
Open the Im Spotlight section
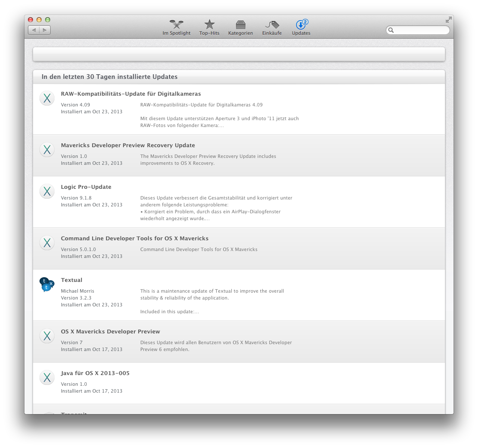coord(176,27)
